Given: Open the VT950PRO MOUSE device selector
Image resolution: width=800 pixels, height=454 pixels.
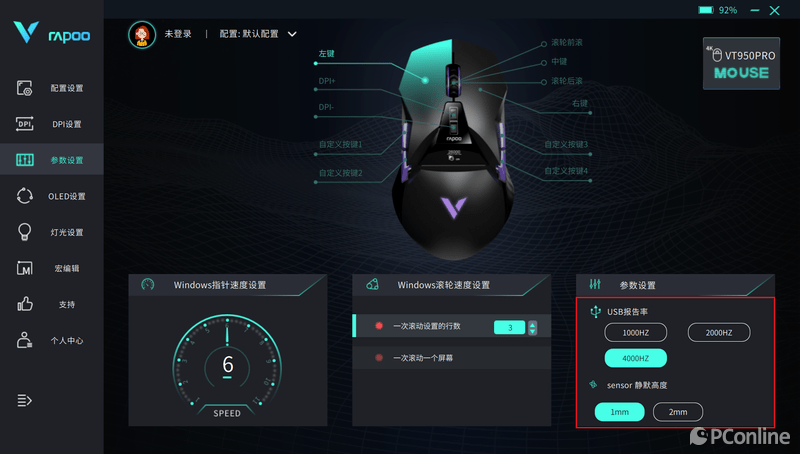Looking at the screenshot, I should click(x=741, y=64).
